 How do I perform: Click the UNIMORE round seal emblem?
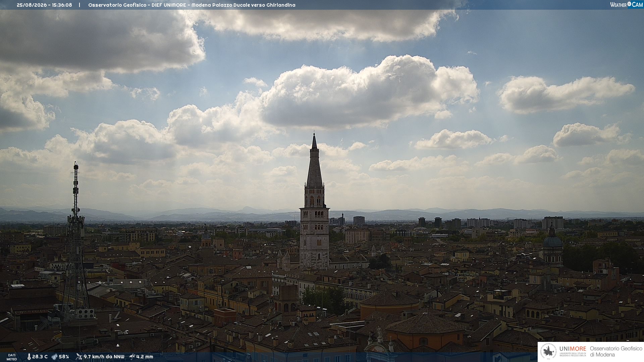point(548,352)
